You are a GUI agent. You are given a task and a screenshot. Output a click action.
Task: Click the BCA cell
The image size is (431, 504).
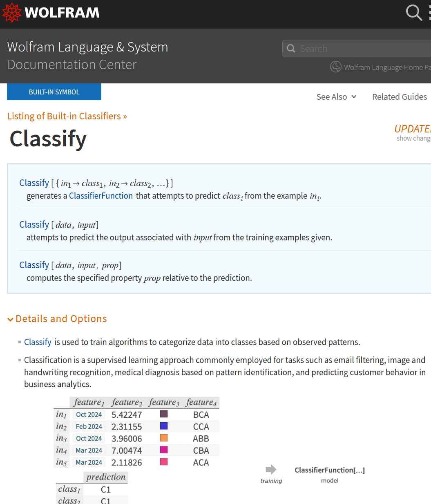coord(201,415)
